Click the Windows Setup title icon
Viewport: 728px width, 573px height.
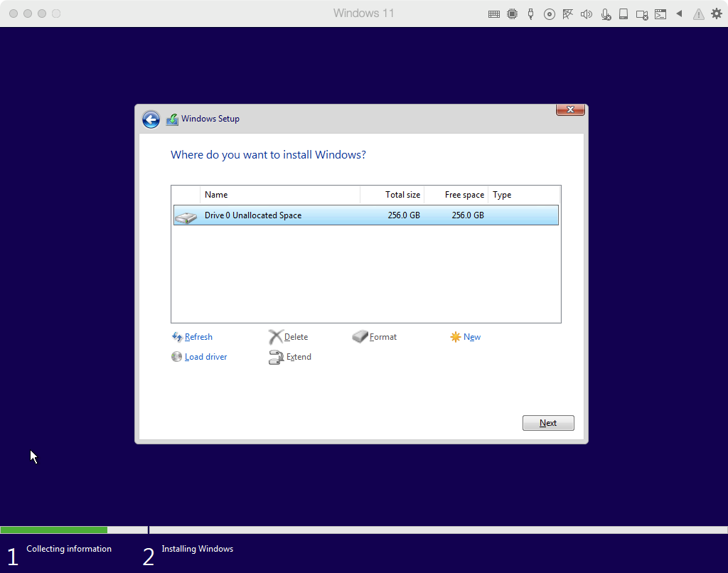coord(172,119)
